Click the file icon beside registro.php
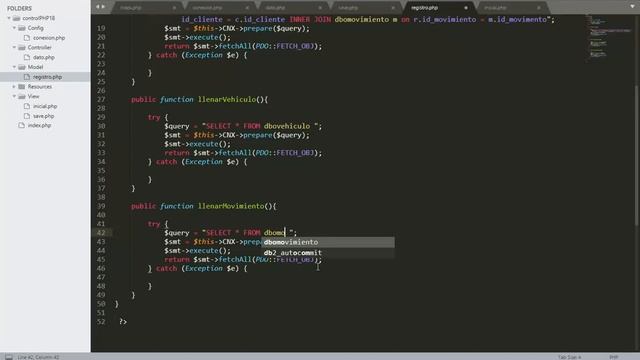The image size is (640, 360). click(x=27, y=77)
